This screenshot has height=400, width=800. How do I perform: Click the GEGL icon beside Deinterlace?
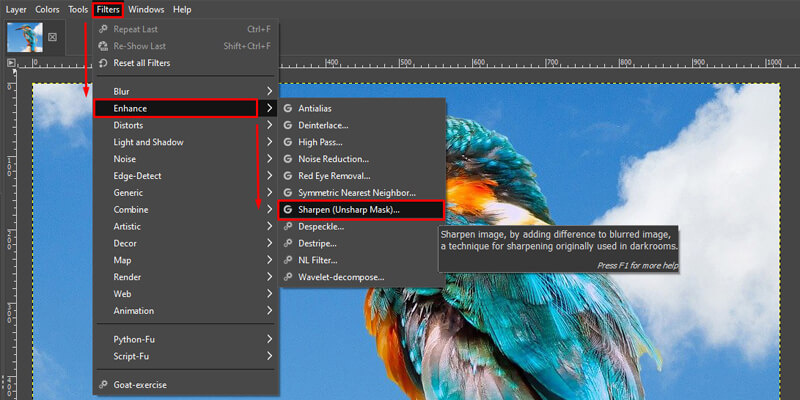pos(288,125)
